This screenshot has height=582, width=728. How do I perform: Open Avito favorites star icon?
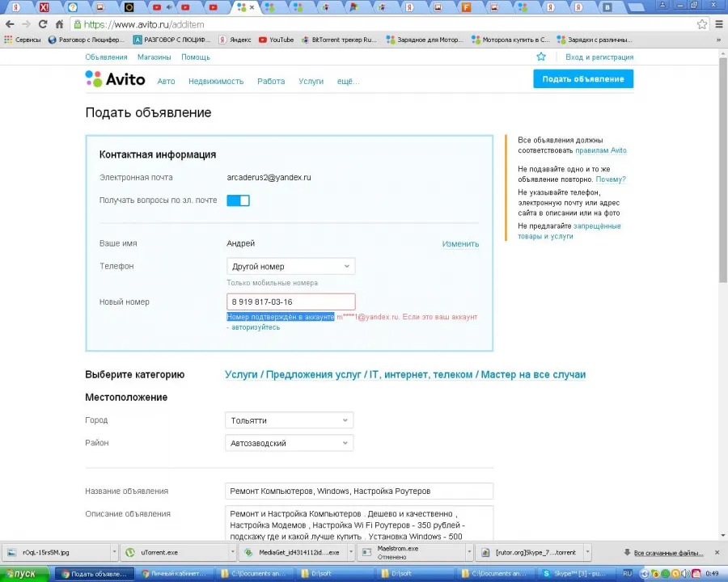pyautogui.click(x=541, y=57)
